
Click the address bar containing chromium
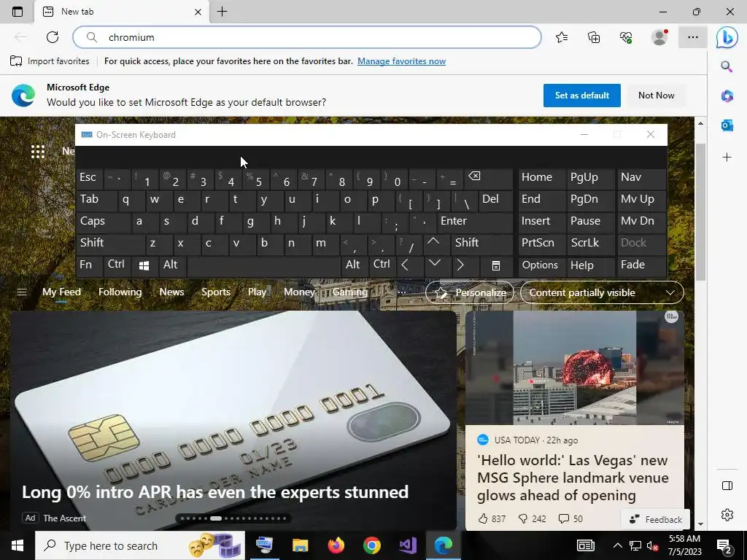click(307, 37)
